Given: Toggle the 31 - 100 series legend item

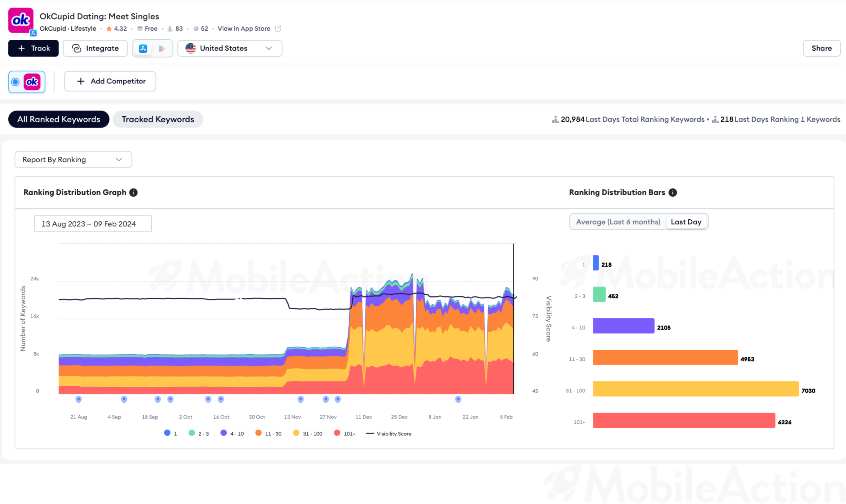Looking at the screenshot, I should 308,434.
